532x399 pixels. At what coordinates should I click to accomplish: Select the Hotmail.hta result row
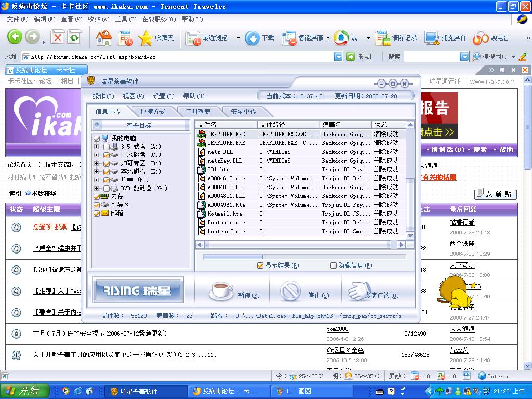301,214
